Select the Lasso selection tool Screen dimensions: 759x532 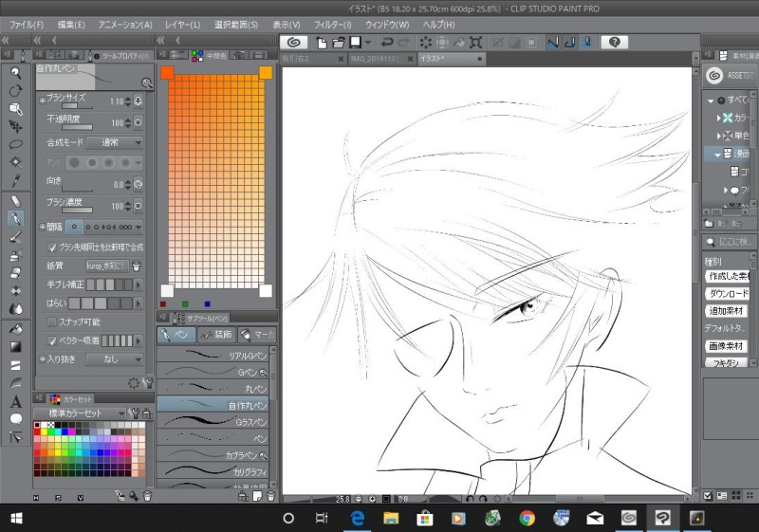15,144
